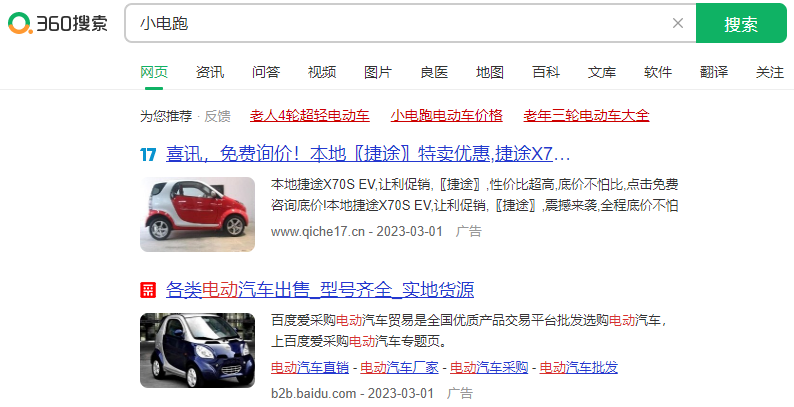Click the b2b.baidu.com URL text
794x407 pixels.
click(313, 393)
